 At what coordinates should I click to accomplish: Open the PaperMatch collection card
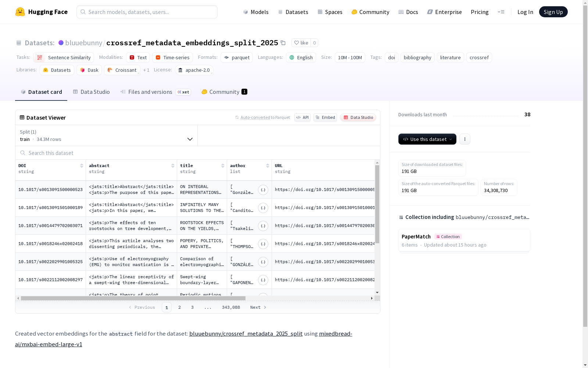click(x=464, y=240)
